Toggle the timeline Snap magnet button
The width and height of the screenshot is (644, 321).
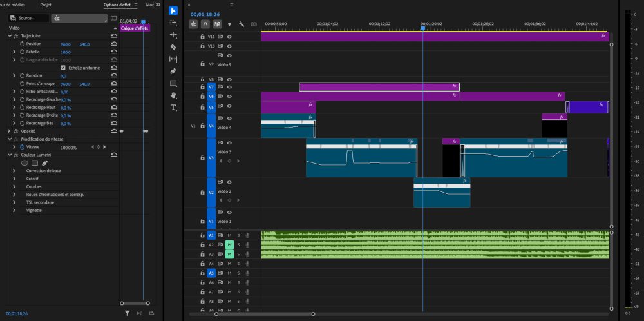point(205,24)
